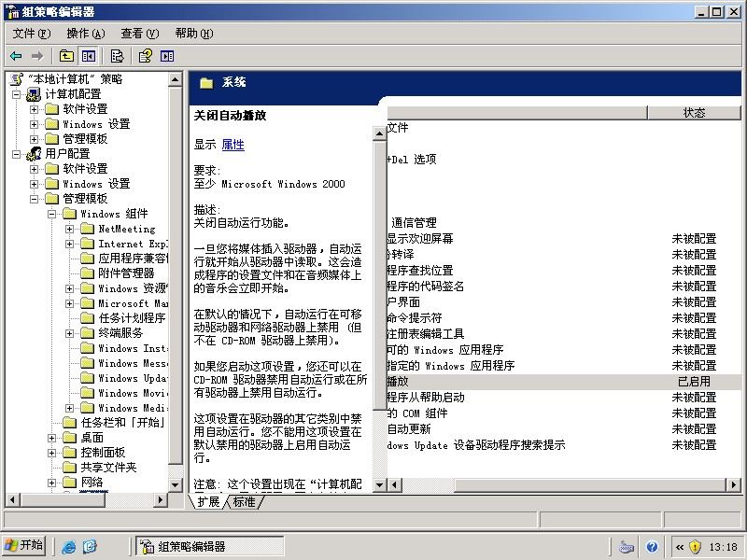Image resolution: width=747 pixels, height=560 pixels.
Task: Collapse 管理模板 under 用户配置
Action: (35, 199)
